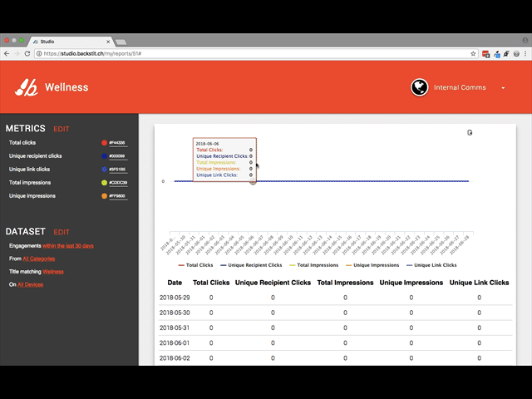Click the 'Unique recipient clicks' metric label
532x399 pixels.
pyautogui.click(x=35, y=156)
